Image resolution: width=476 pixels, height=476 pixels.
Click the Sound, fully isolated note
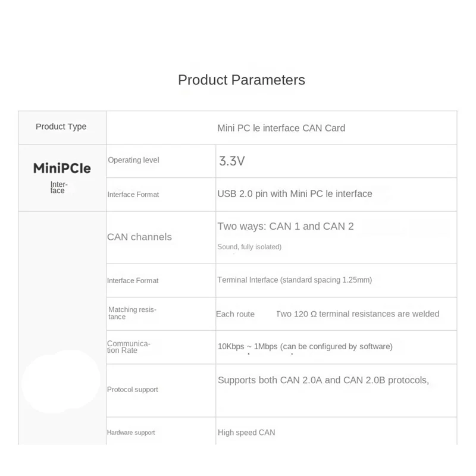point(249,246)
